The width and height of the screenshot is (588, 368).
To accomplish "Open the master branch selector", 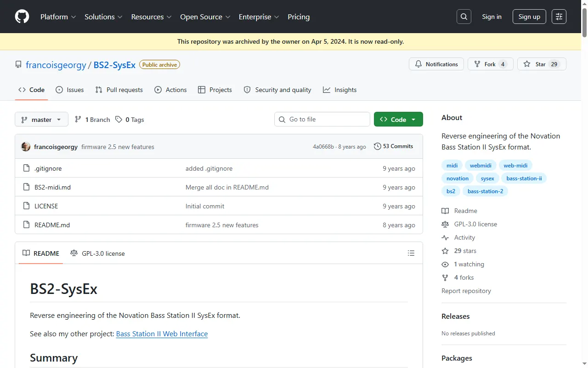I will pos(41,120).
